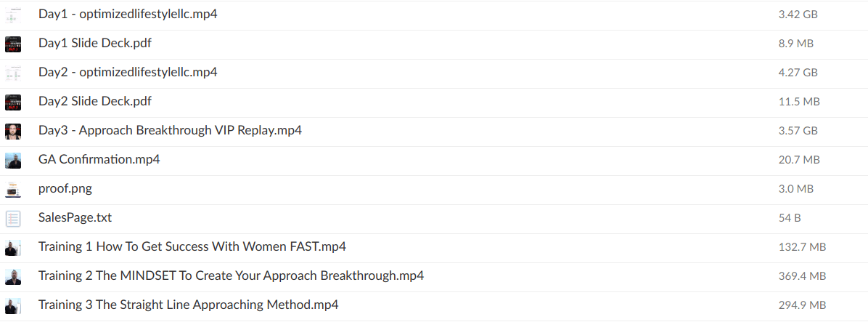
Task: Click the Day1 video file thumbnail icon
Action: (13, 15)
